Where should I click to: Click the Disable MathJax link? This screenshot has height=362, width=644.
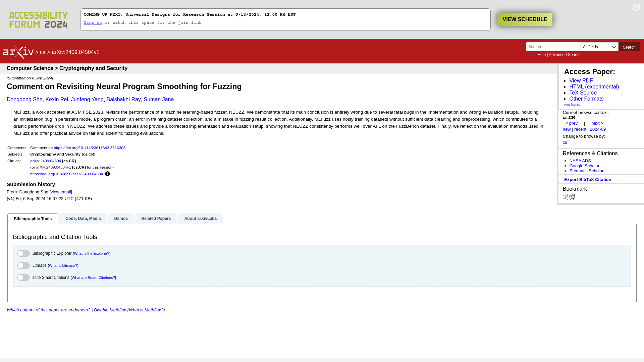(x=109, y=310)
